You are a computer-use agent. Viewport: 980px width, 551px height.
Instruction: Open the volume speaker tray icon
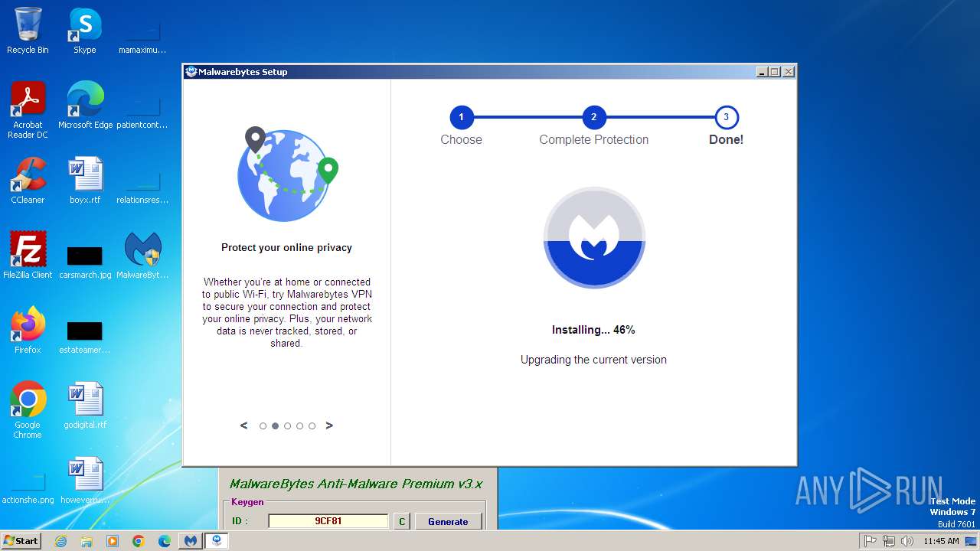coord(907,541)
